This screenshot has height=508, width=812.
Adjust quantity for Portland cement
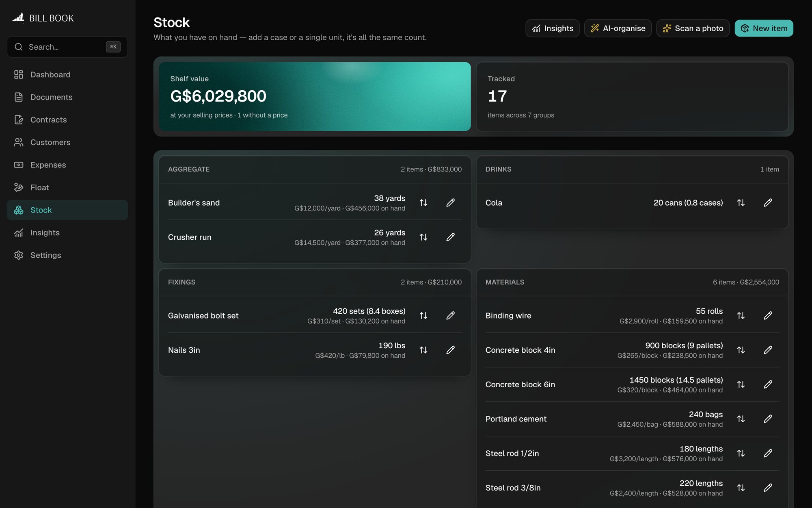[x=741, y=419]
